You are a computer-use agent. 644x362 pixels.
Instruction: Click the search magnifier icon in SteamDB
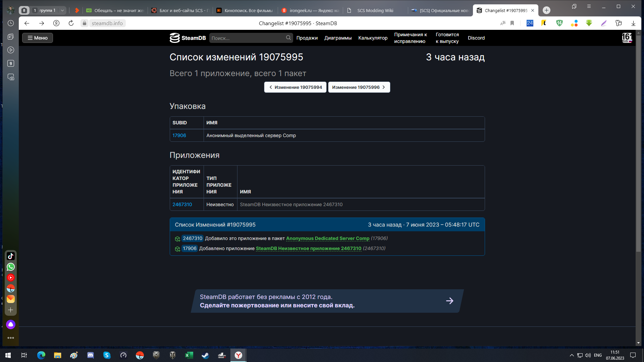[288, 38]
